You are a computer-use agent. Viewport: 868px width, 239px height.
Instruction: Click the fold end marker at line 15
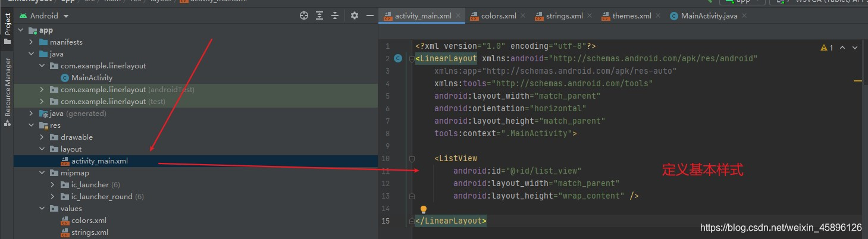click(411, 221)
